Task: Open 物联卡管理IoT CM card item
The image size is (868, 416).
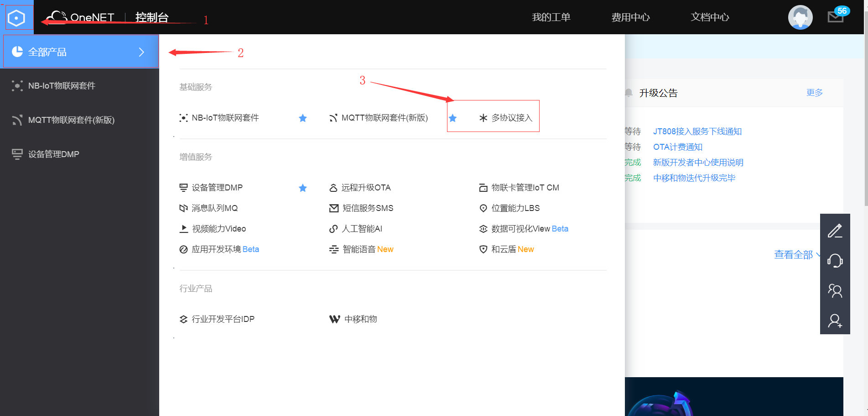Action: click(x=519, y=188)
